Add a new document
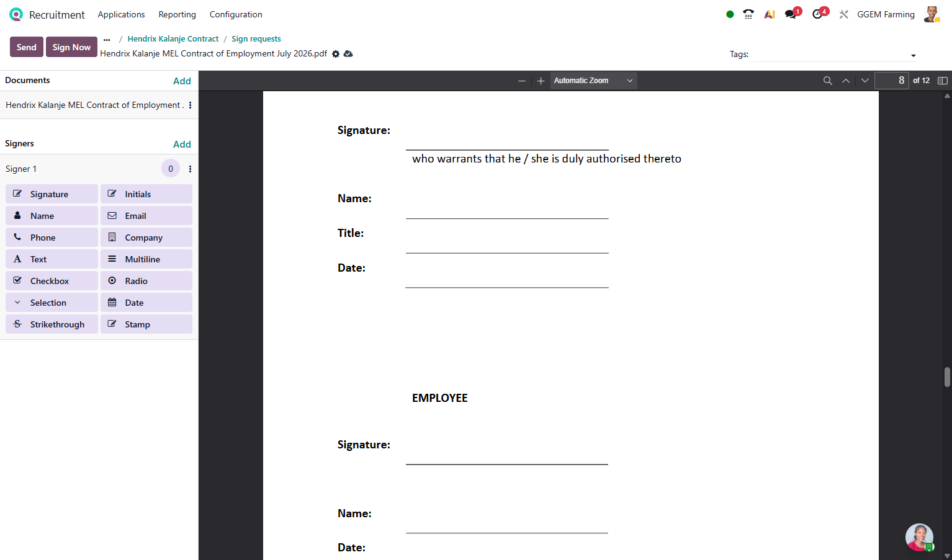The width and height of the screenshot is (952, 560). click(x=182, y=81)
